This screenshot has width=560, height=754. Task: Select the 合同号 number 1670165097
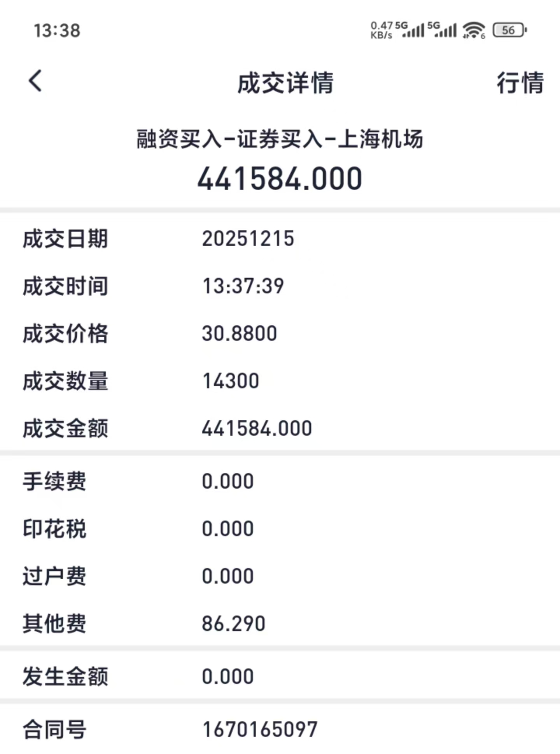click(x=260, y=729)
